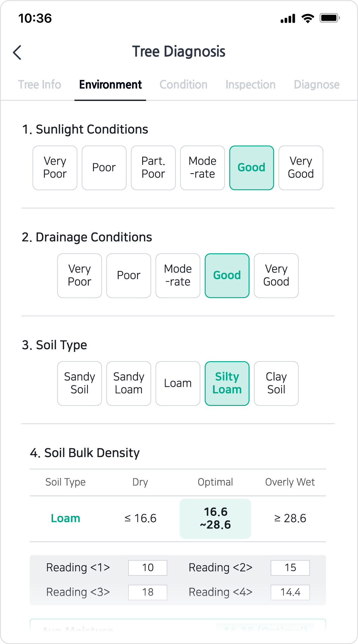The height and width of the screenshot is (644, 358).
Task: Choose Clay Soil as soil type
Action: pos(276,384)
